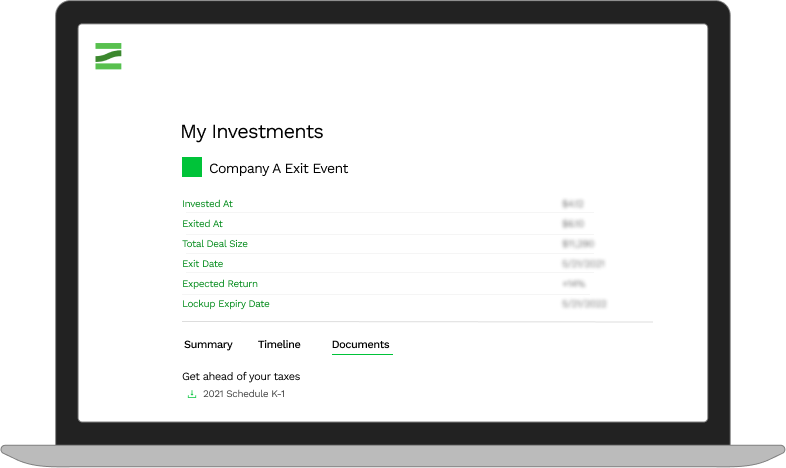
Task: Select the Exited At label
Action: pos(202,224)
